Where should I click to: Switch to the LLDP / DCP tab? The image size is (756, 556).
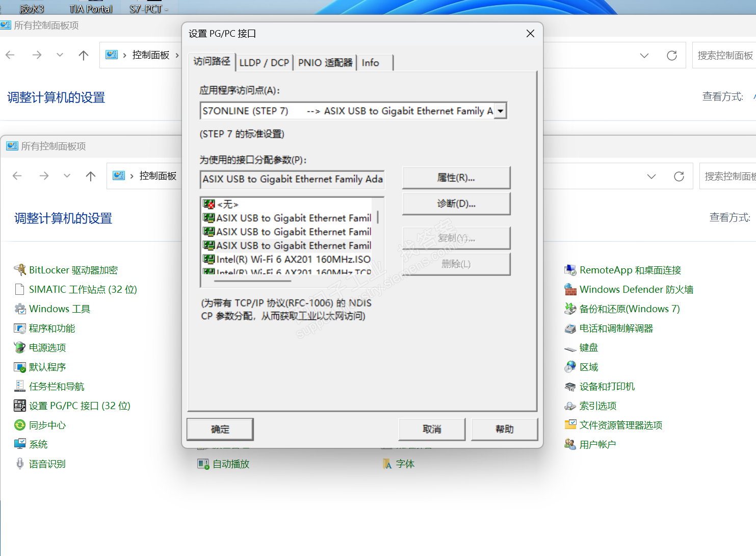(264, 63)
